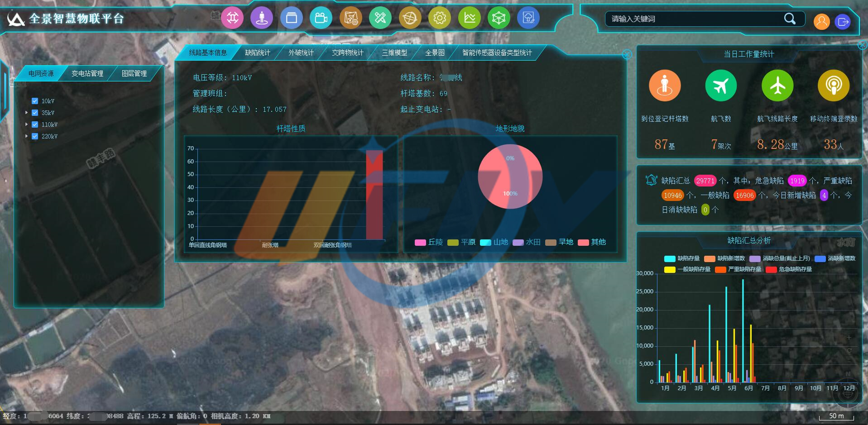Select the green ruler and pencil measure tool

click(380, 18)
